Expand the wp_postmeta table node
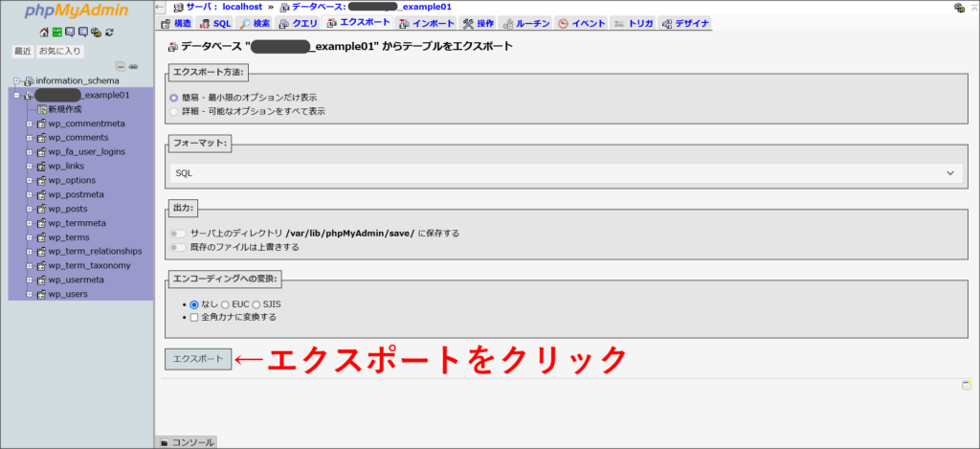 click(x=30, y=195)
